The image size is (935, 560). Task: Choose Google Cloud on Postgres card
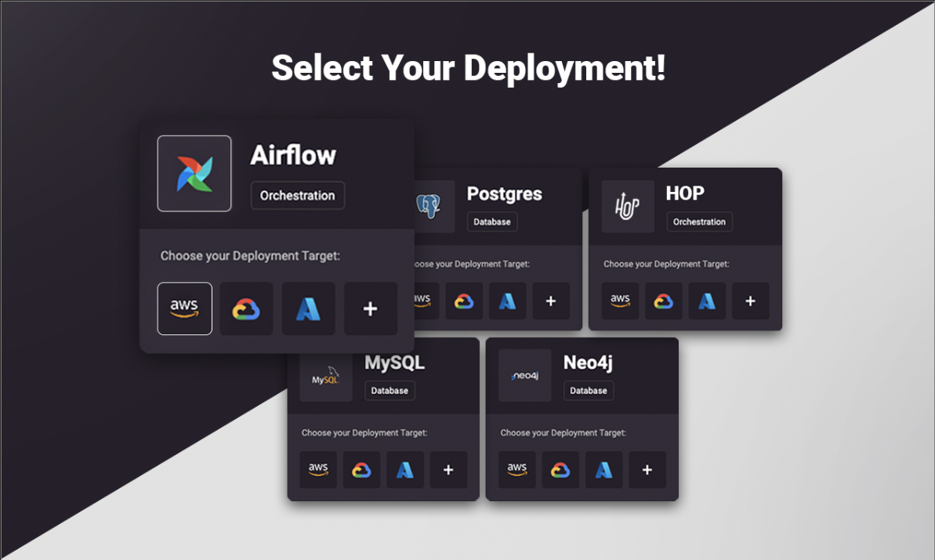coord(464,301)
